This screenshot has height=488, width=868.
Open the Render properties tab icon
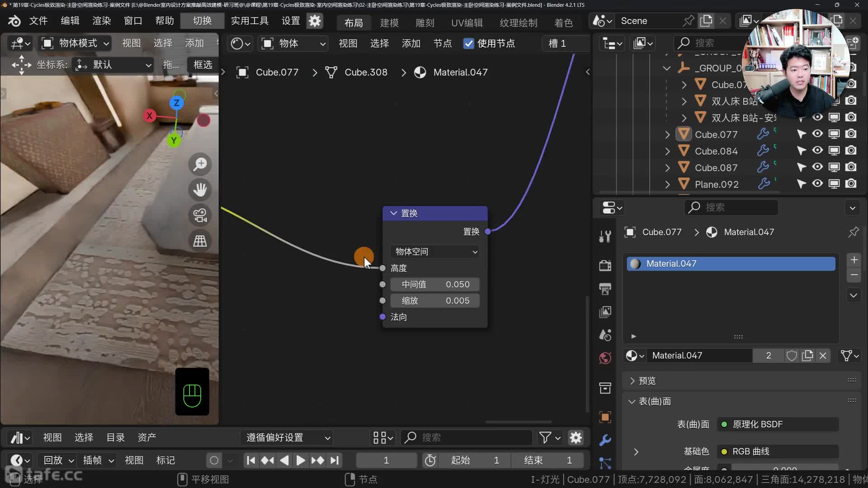(x=605, y=265)
